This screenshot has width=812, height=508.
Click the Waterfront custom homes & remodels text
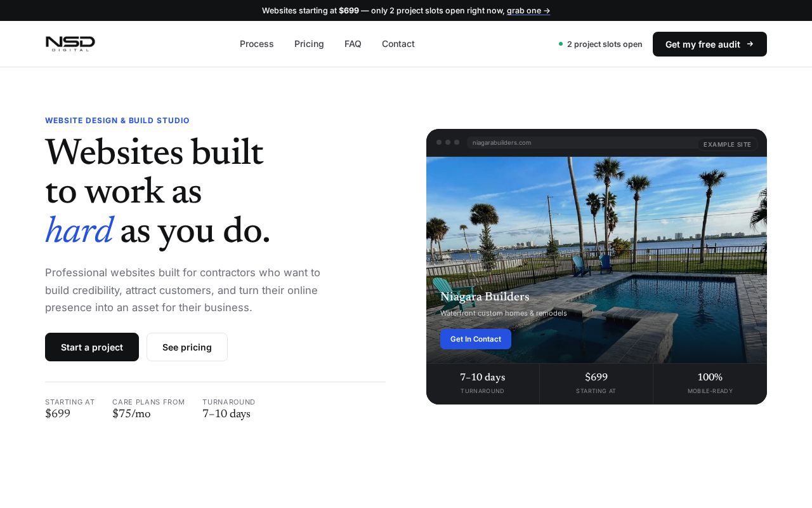pos(504,313)
